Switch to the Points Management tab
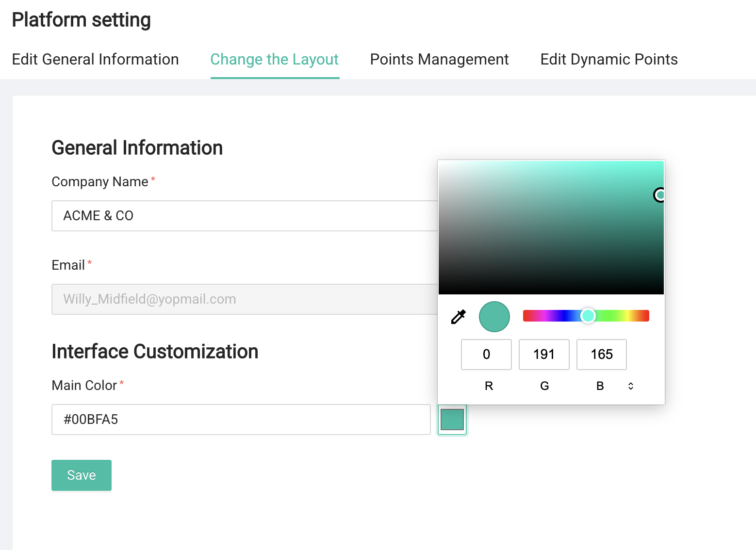This screenshot has width=756, height=550. (440, 60)
